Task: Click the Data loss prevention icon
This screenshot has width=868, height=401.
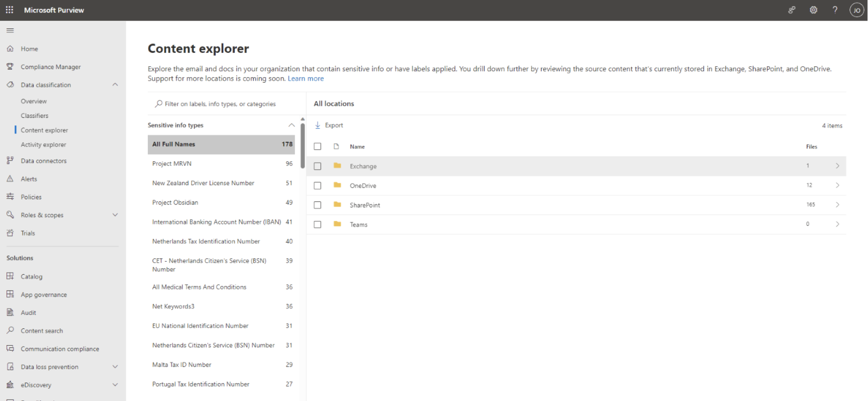Action: [x=10, y=367]
